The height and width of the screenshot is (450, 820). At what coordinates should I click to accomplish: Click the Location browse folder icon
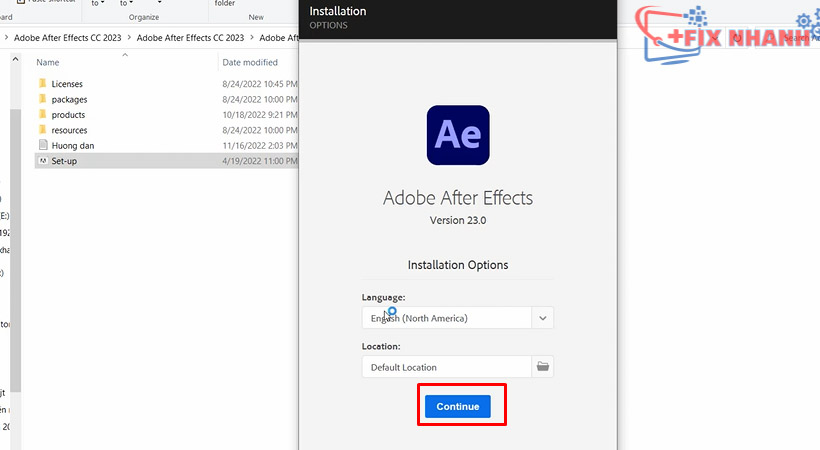(x=543, y=367)
